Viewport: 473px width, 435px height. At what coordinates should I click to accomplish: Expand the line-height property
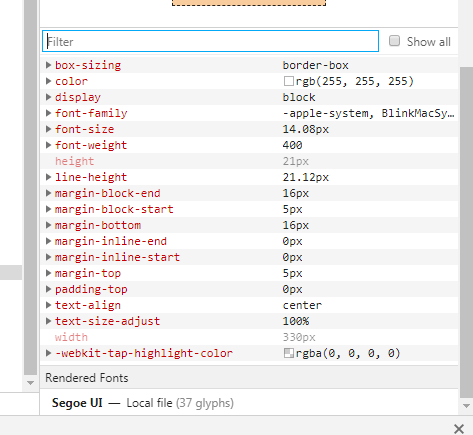(48, 177)
